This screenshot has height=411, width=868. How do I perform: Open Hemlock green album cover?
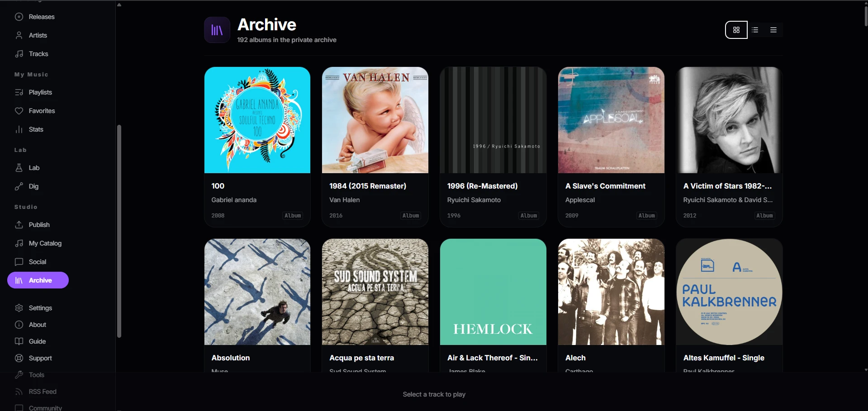point(493,292)
